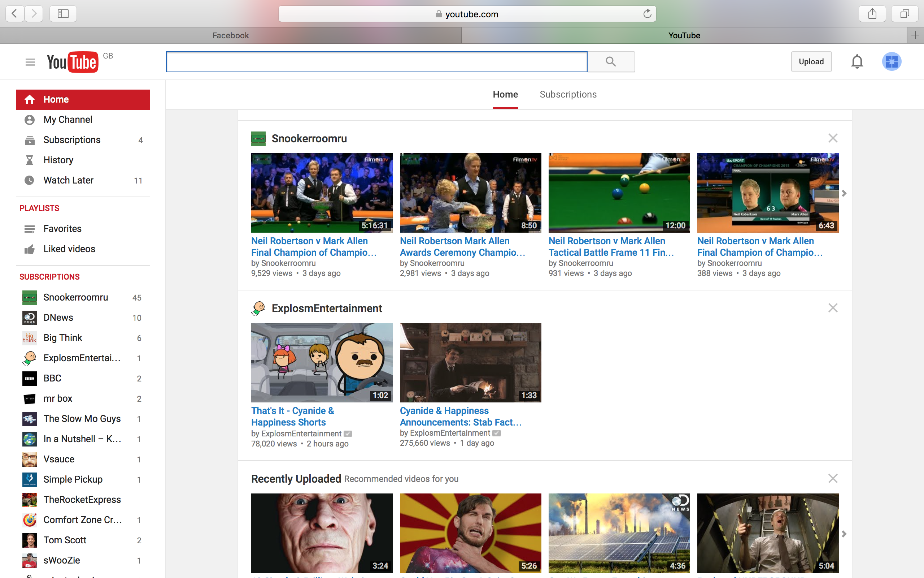Switch to the Facebook browser tab
This screenshot has width=924, height=578.
231,35
